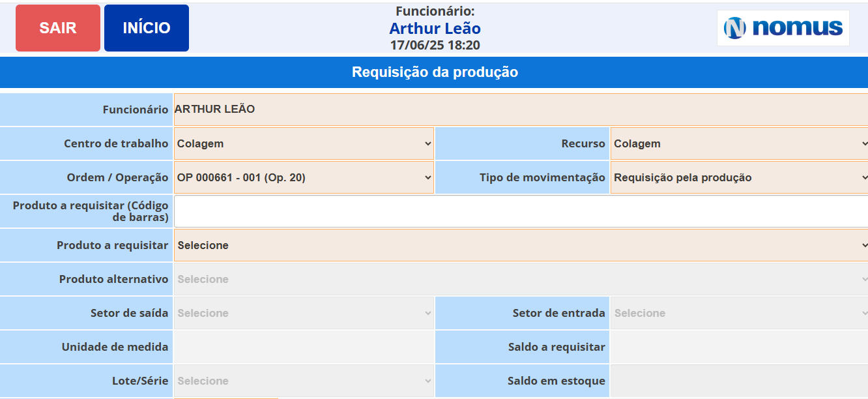Screen dimensions: 868x399
Task: Open the Produto a requisitar dropdown
Action: [x=520, y=245]
